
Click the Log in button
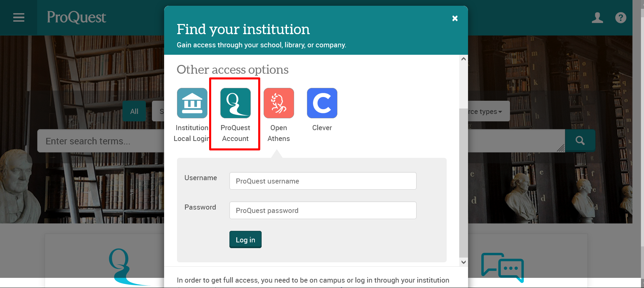tap(245, 240)
